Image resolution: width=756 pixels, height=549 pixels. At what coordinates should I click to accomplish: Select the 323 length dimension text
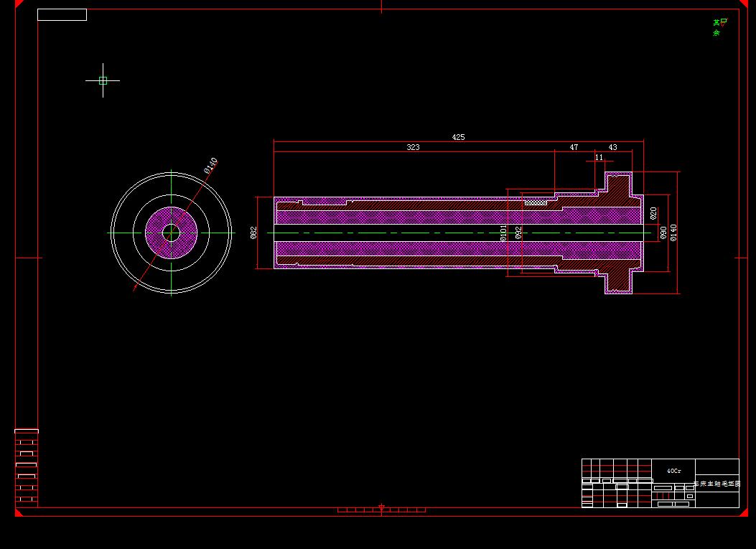414,148
